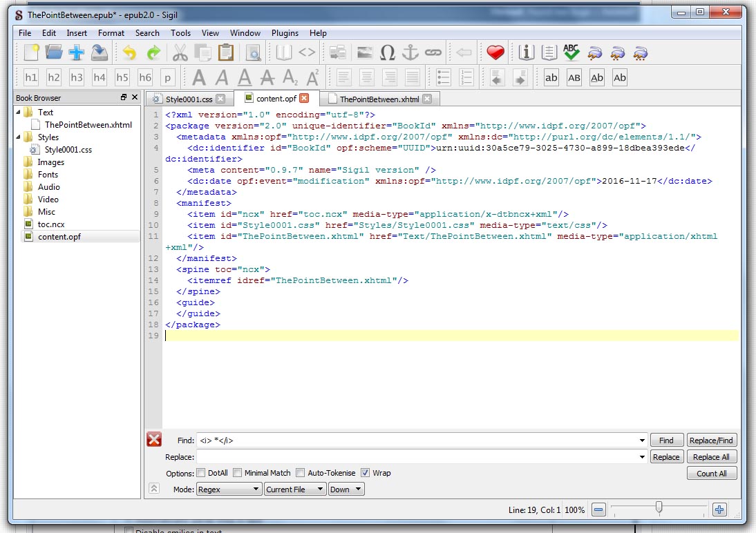Toggle the Minimal Match checkbox
This screenshot has height=533, width=756.
click(x=237, y=473)
